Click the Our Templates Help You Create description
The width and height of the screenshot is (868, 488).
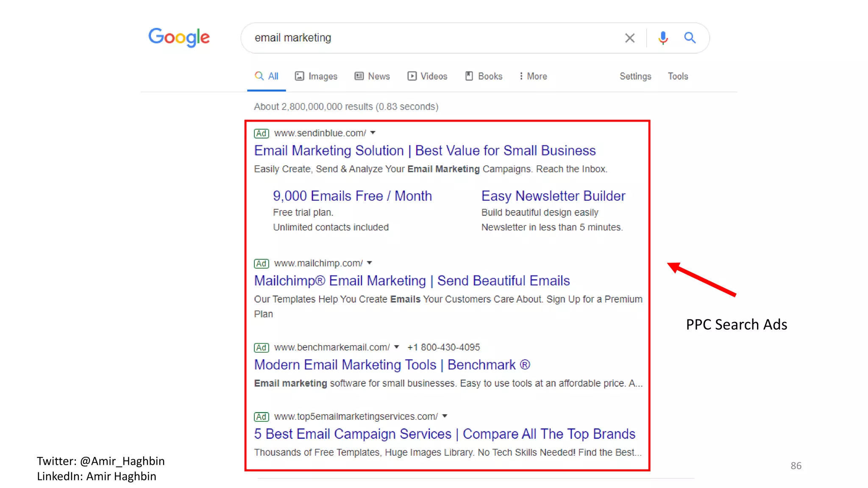tap(448, 306)
